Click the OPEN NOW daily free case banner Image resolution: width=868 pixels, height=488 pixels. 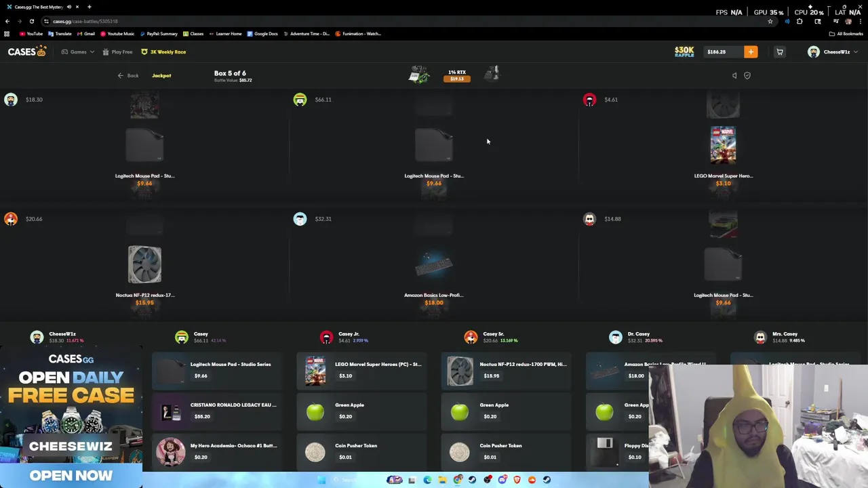coord(71,475)
